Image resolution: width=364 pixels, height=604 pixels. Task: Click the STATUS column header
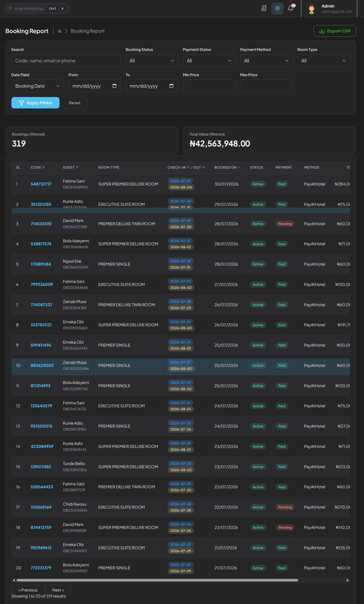pos(256,167)
